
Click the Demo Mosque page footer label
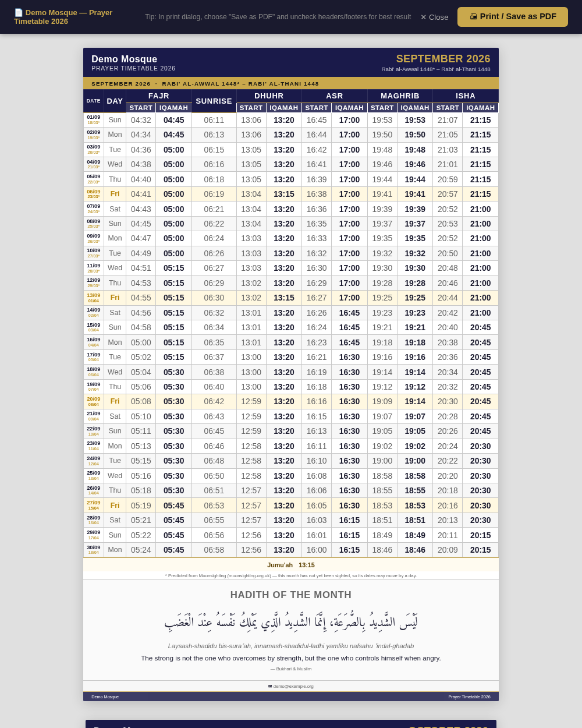(x=105, y=697)
